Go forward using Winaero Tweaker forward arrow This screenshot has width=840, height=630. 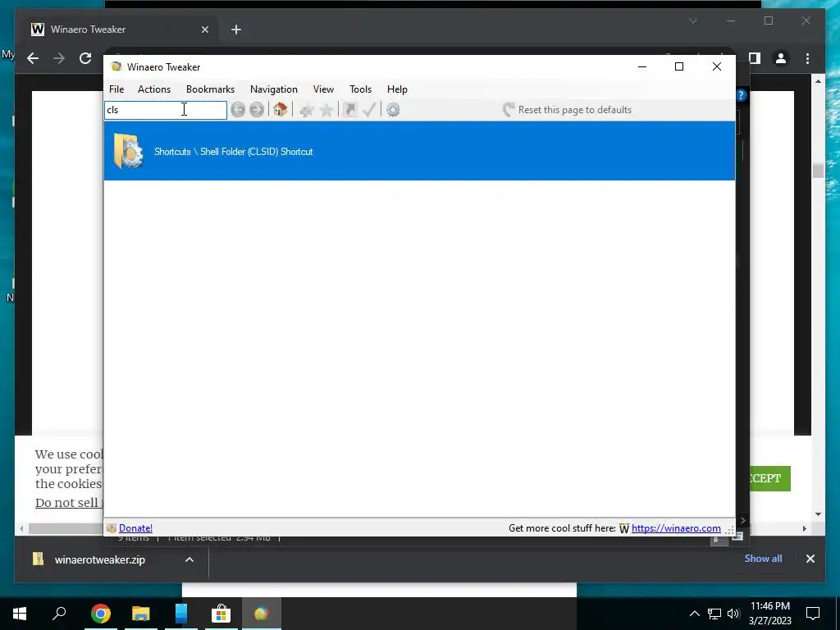(x=257, y=110)
